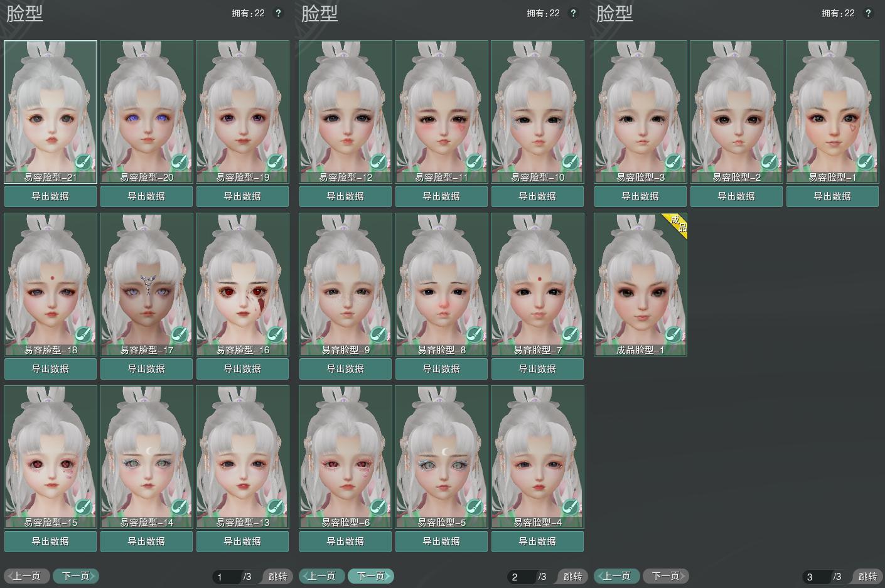Focus page number field showing 1
Viewport: 885px width, 588px height.
click(227, 577)
